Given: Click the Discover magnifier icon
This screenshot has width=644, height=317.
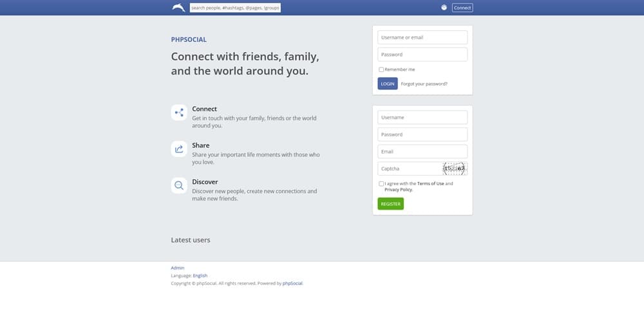Looking at the screenshot, I should (179, 186).
